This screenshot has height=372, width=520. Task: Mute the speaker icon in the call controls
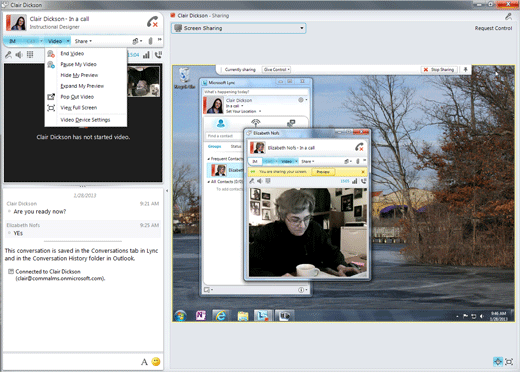19,55
